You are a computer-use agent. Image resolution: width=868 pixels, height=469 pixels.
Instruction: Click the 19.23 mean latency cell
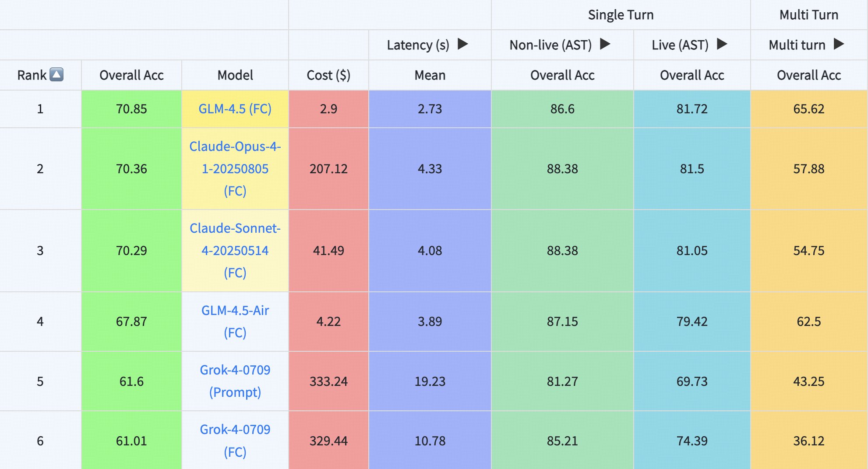tap(430, 381)
